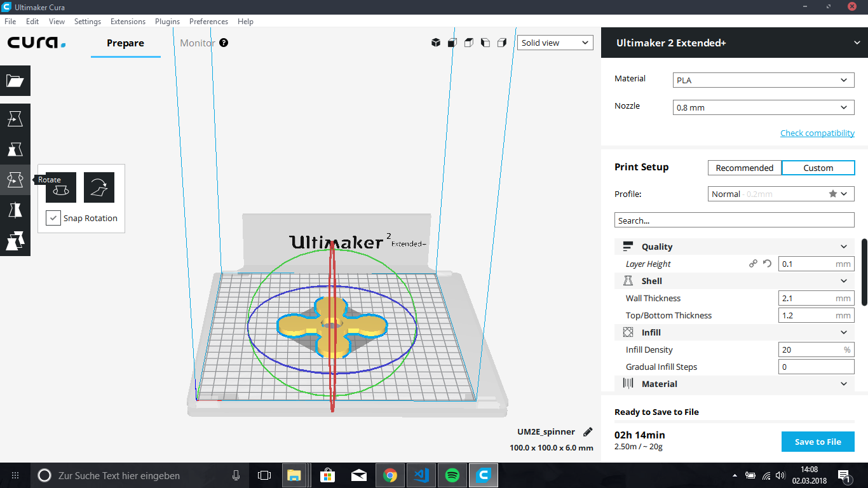
Task: Reset Layer Height with the undo arrow
Action: [767, 264]
